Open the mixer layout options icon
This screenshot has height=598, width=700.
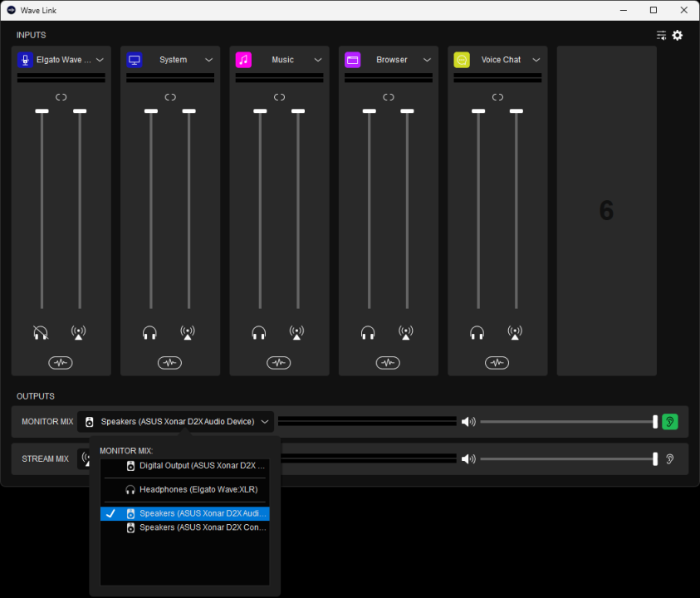[x=661, y=35]
